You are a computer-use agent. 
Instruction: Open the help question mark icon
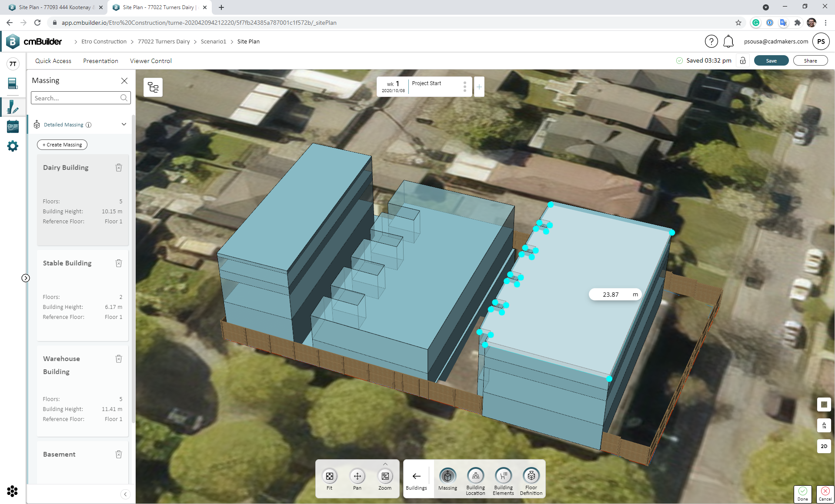(x=711, y=42)
